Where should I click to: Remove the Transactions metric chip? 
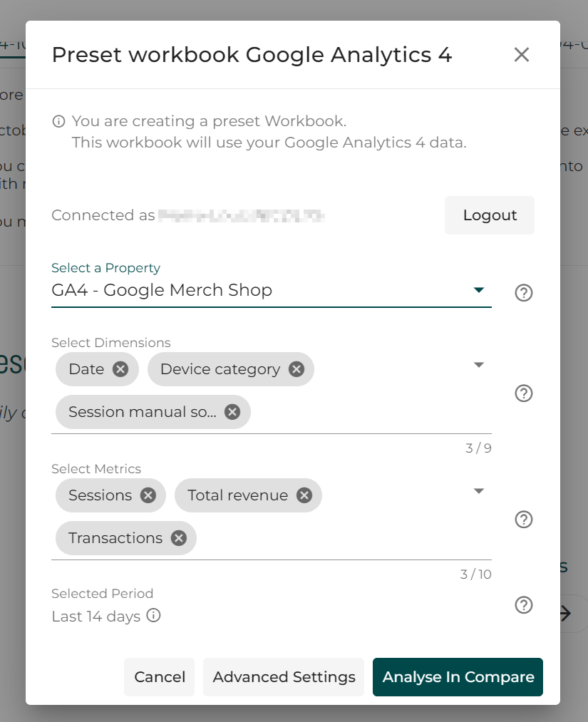(x=179, y=538)
